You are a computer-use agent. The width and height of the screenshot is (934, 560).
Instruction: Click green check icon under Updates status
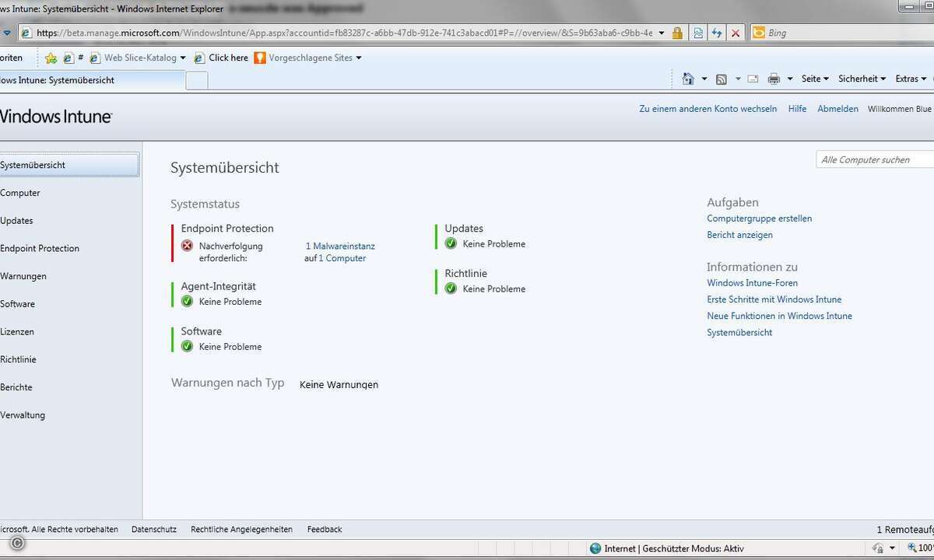(x=451, y=243)
